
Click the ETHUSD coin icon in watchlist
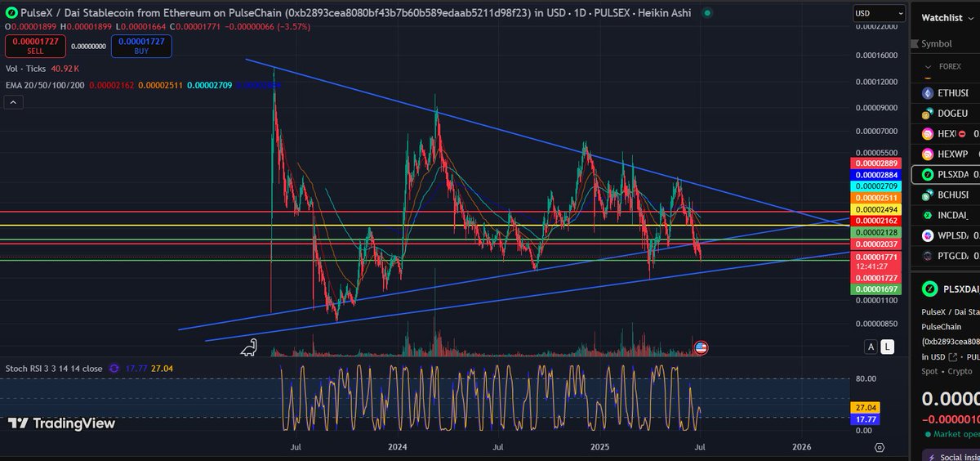[x=928, y=93]
